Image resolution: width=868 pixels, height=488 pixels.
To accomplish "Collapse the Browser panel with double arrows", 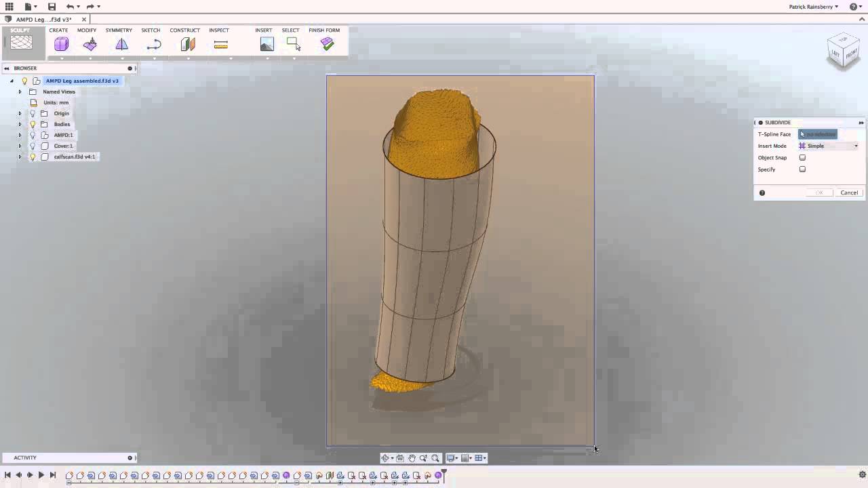I will click(x=6, y=68).
